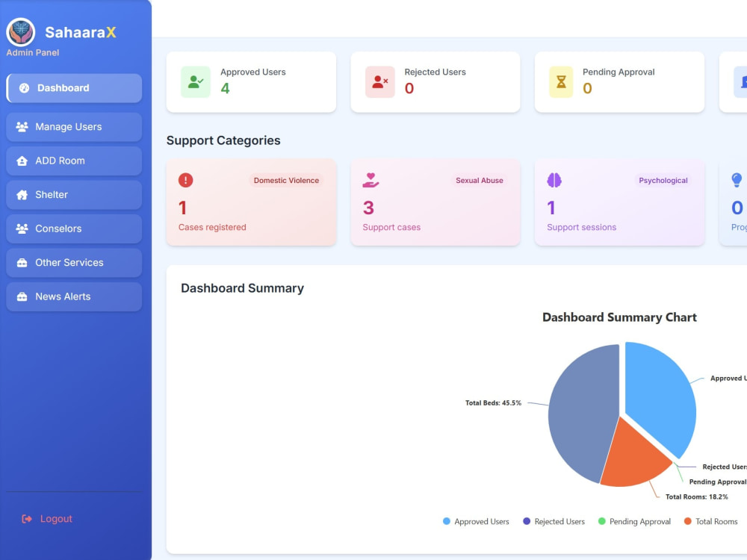Viewport: 747px width, 560px height.
Task: Click the red Rejected Users icon
Action: pos(379,82)
